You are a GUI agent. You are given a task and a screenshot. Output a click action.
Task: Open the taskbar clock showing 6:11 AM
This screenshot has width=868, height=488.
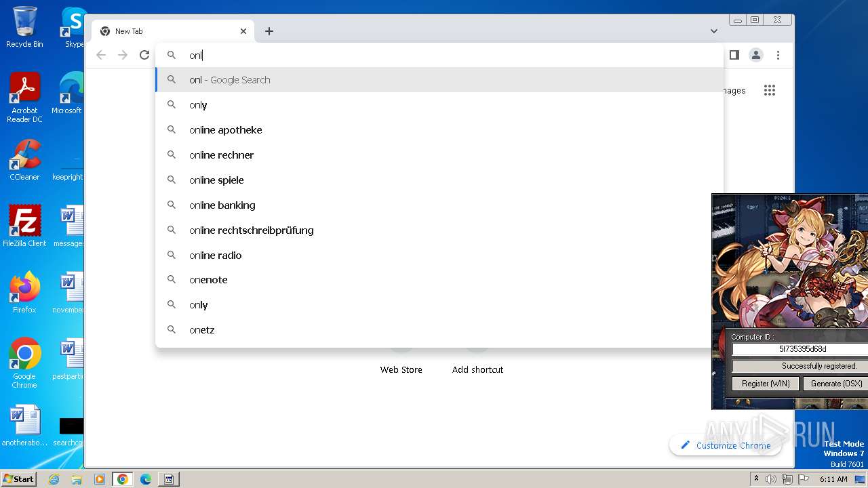(833, 479)
